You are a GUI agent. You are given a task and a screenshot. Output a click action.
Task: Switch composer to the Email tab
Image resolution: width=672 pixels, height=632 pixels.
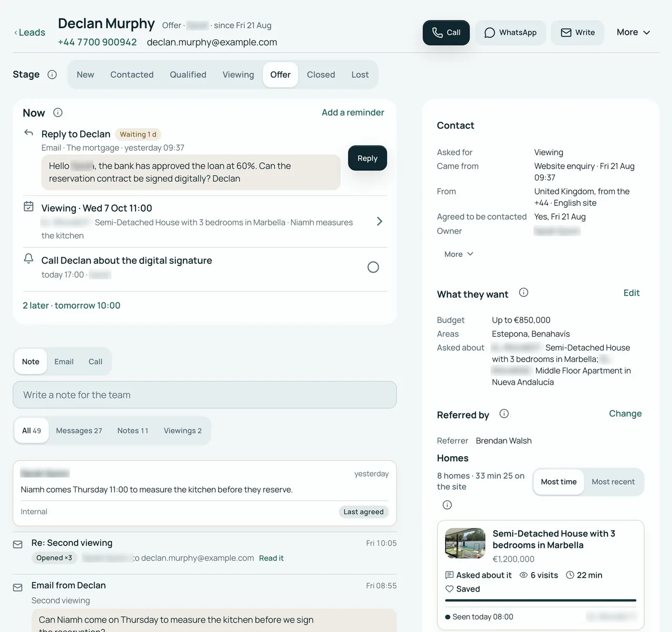click(64, 361)
